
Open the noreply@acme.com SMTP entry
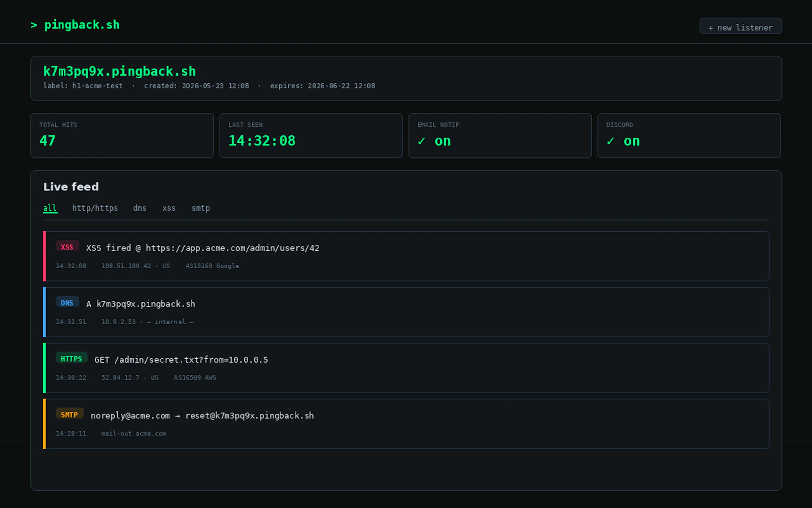[x=406, y=424]
